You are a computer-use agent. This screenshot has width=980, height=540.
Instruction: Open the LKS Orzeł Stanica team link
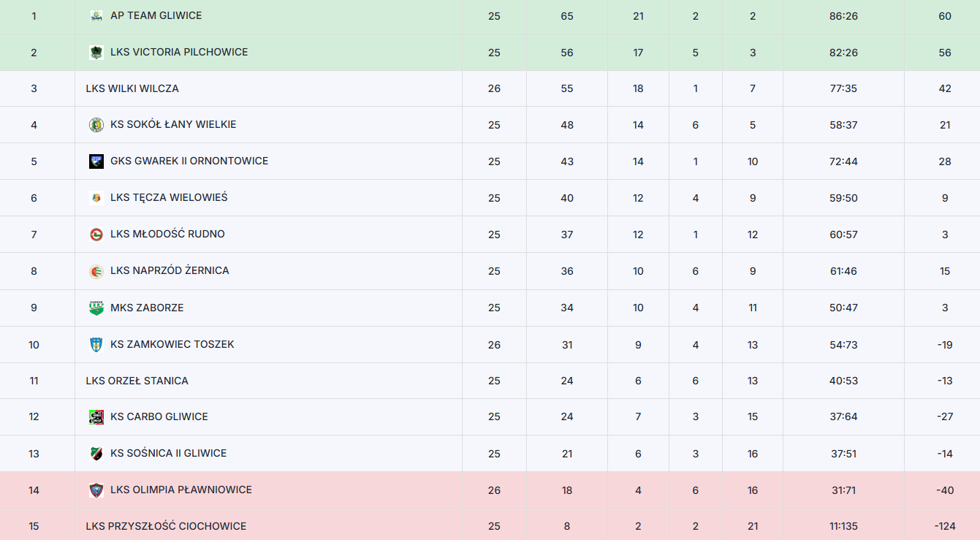137,381
